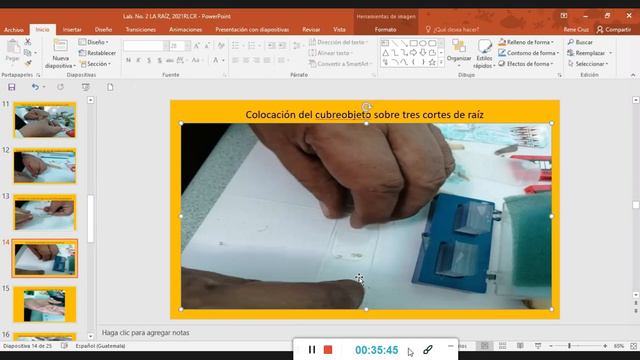
Task: Switch to the Formato tab
Action: tap(385, 29)
